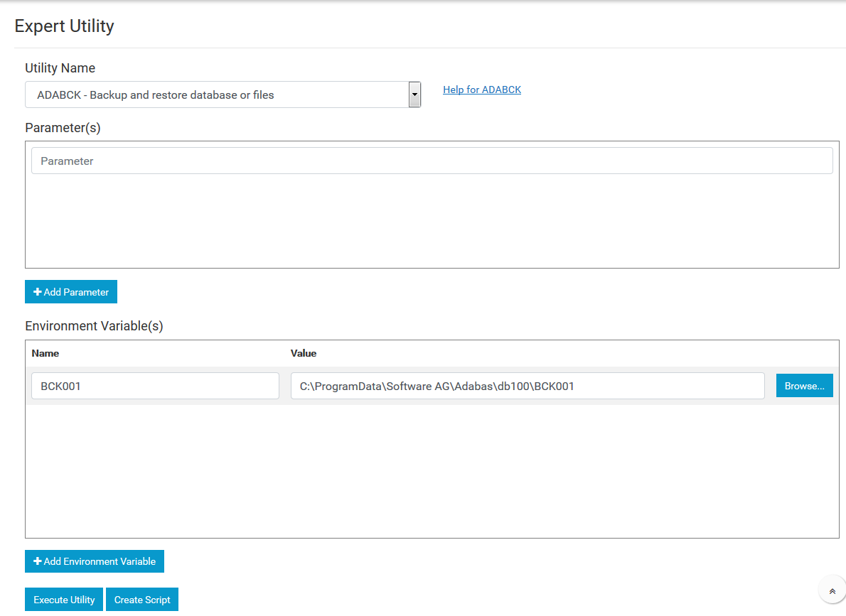The image size is (846, 616).
Task: Focus the Parameter text field
Action: coord(432,161)
